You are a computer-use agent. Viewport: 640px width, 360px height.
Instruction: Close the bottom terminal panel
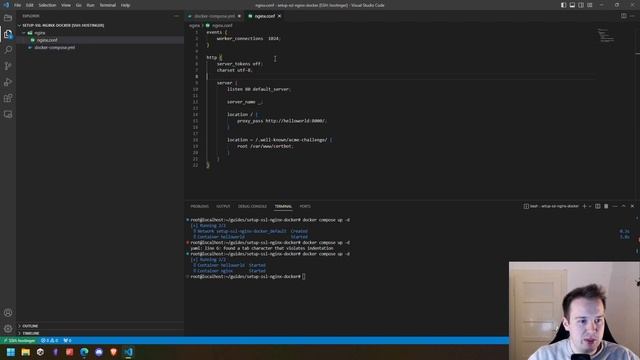(x=632, y=206)
